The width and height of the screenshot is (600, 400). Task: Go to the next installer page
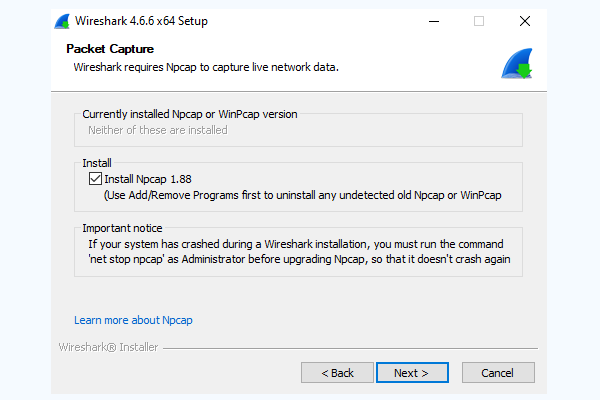tap(412, 372)
